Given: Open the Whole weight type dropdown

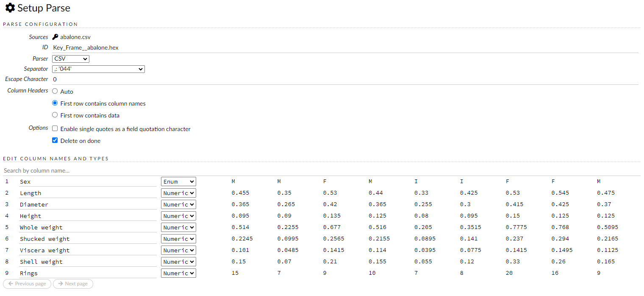Looking at the screenshot, I should click(x=178, y=227).
